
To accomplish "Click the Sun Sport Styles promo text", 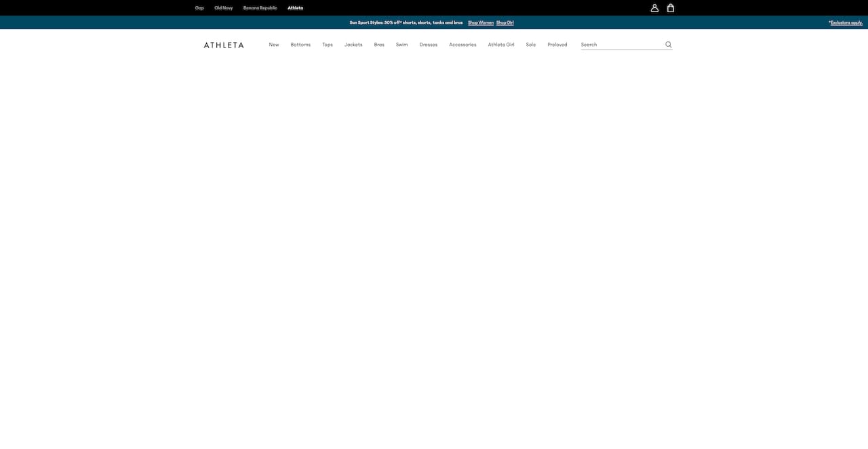I will 406,22.
